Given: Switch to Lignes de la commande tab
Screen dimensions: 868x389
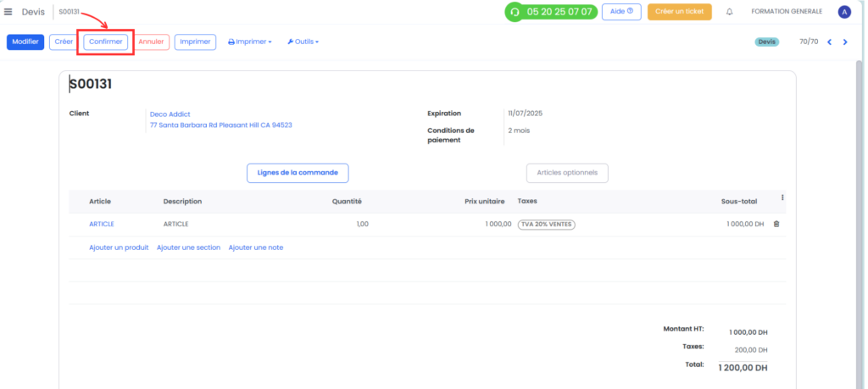Looking at the screenshot, I should pos(298,173).
